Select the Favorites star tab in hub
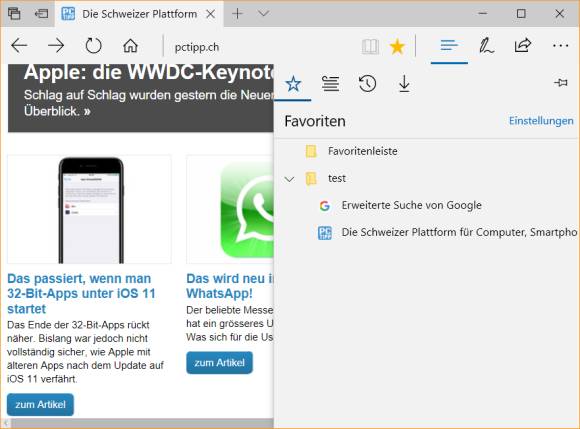 pyautogui.click(x=293, y=84)
